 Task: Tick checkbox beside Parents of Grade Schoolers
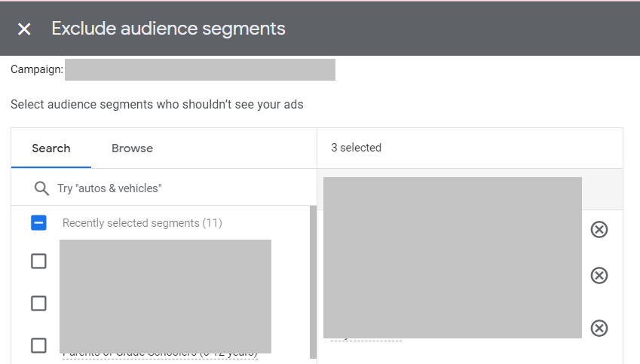point(38,345)
